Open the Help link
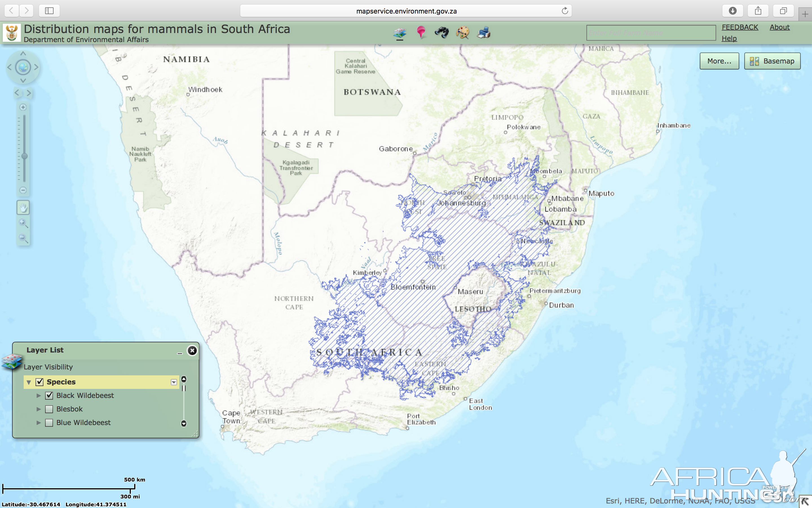This screenshot has height=508, width=812. pos(729,38)
